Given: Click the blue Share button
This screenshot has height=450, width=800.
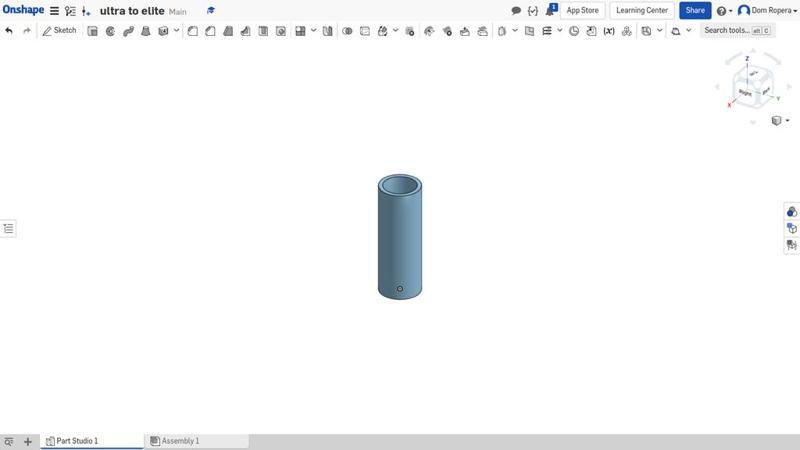Looking at the screenshot, I should tap(695, 10).
